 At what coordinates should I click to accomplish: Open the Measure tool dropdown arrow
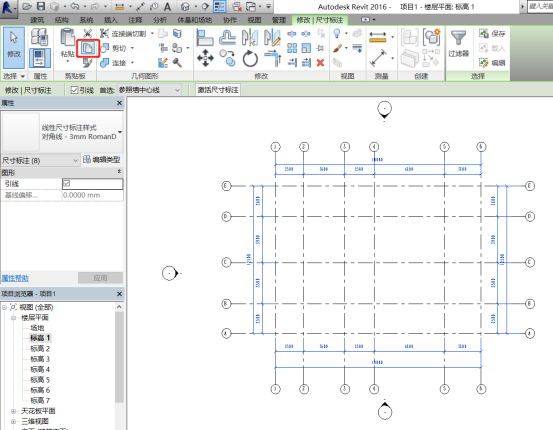click(393, 37)
